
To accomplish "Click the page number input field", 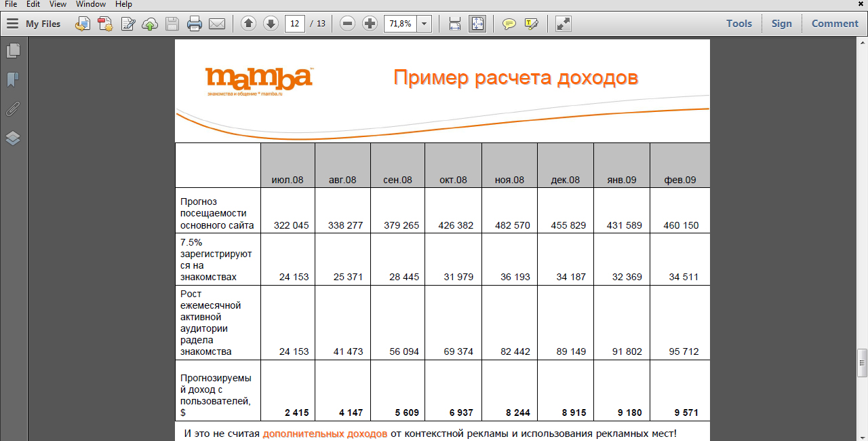I will (x=294, y=24).
